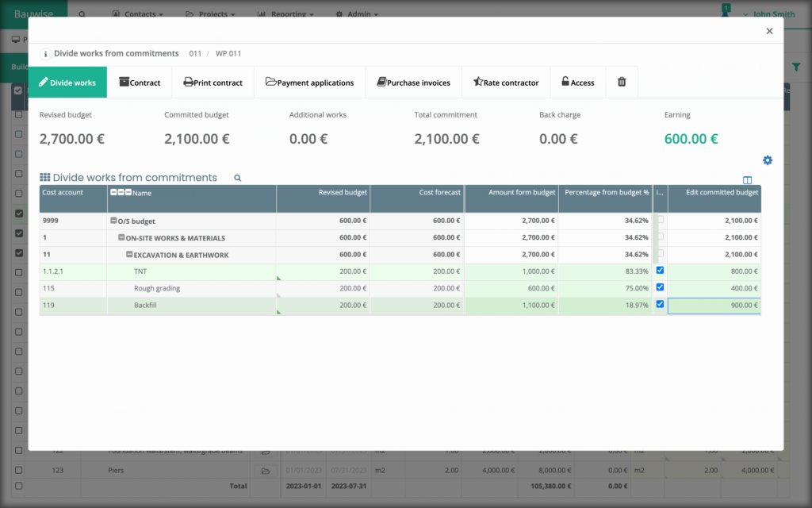Click the box icon on Contract tab
Screen dimensions: 812x508
point(124,82)
